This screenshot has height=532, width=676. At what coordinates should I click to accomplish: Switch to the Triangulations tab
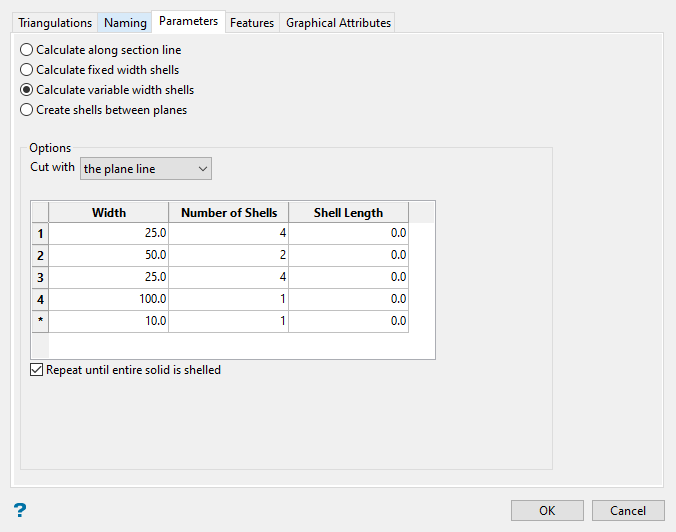coord(55,23)
